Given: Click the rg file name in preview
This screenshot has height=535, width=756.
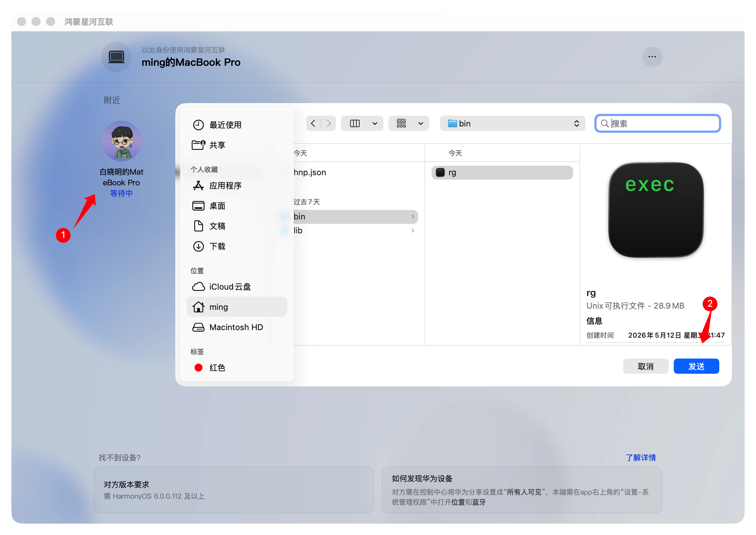Looking at the screenshot, I should point(591,293).
